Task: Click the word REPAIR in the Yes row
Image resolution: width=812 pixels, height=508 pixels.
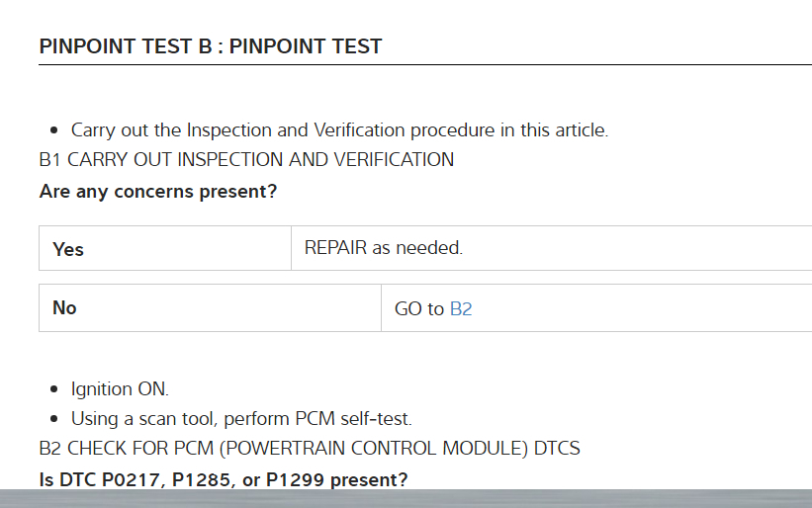Action: pos(335,248)
